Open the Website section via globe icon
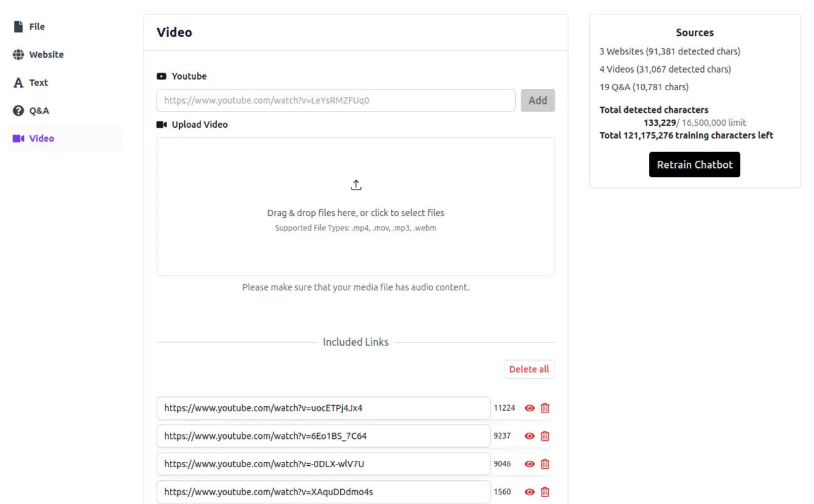This screenshot has height=504, width=814. pyautogui.click(x=17, y=54)
